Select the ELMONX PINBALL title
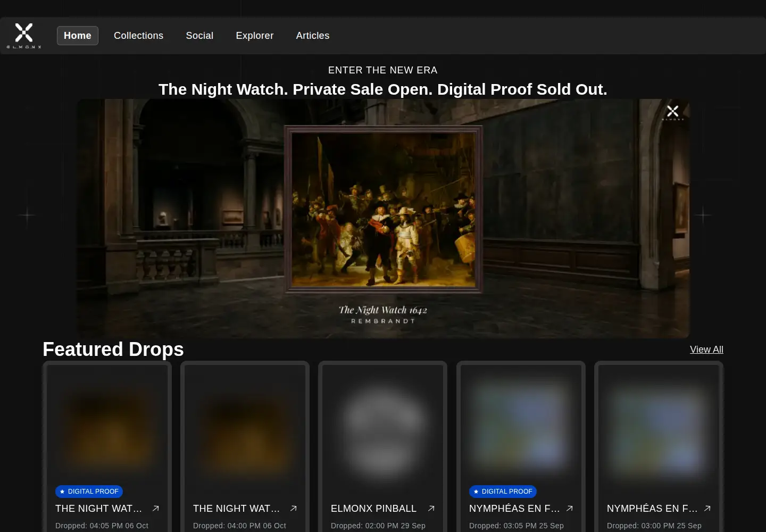Viewport: 766px width, 532px height. pyautogui.click(x=373, y=509)
